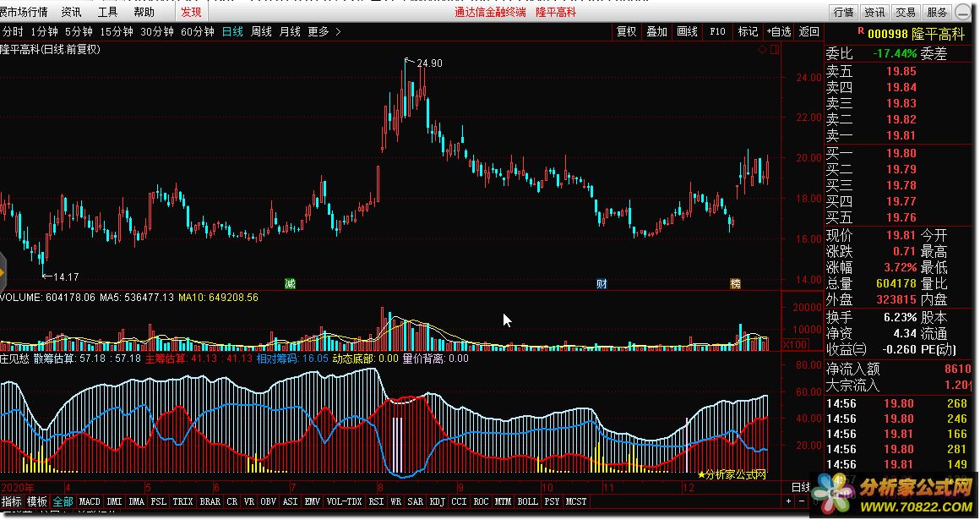Click the orange handle on the left edge

[3, 273]
